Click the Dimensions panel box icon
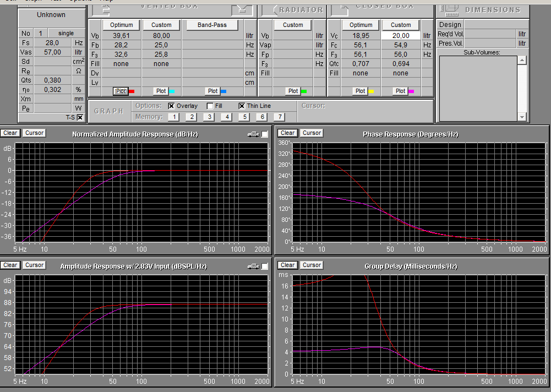Viewport: 551px width, 392px height. pyautogui.click(x=450, y=10)
